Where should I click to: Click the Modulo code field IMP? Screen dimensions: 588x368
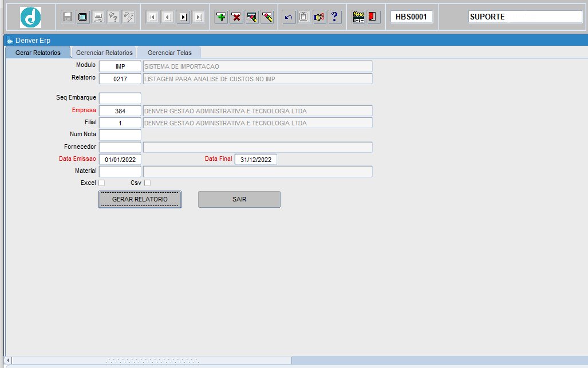pos(120,66)
